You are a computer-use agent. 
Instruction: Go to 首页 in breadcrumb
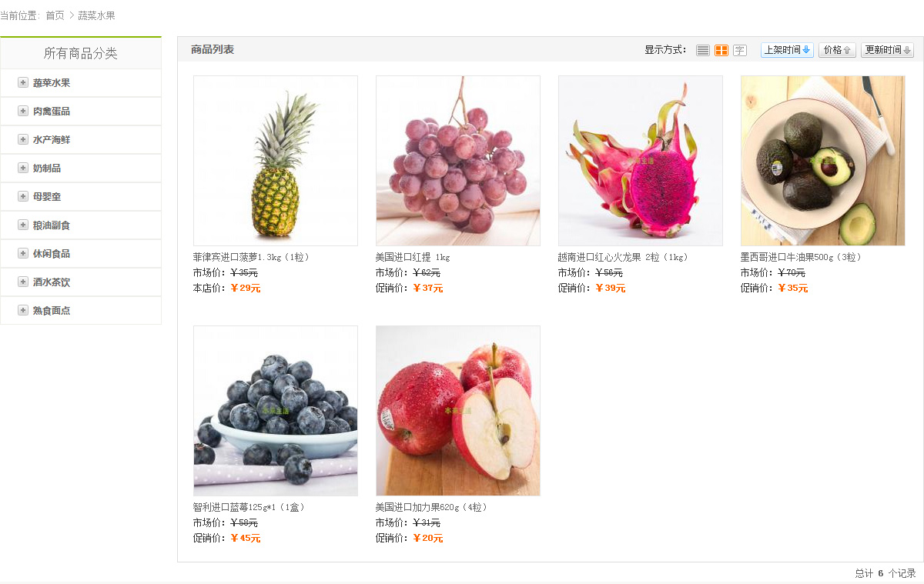pos(55,15)
